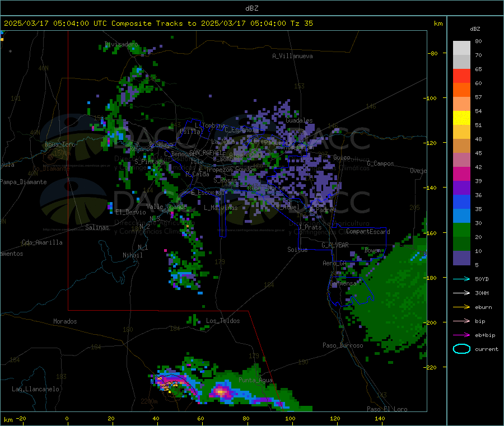Click the white 30HM arrow symbol in legend

point(461,293)
